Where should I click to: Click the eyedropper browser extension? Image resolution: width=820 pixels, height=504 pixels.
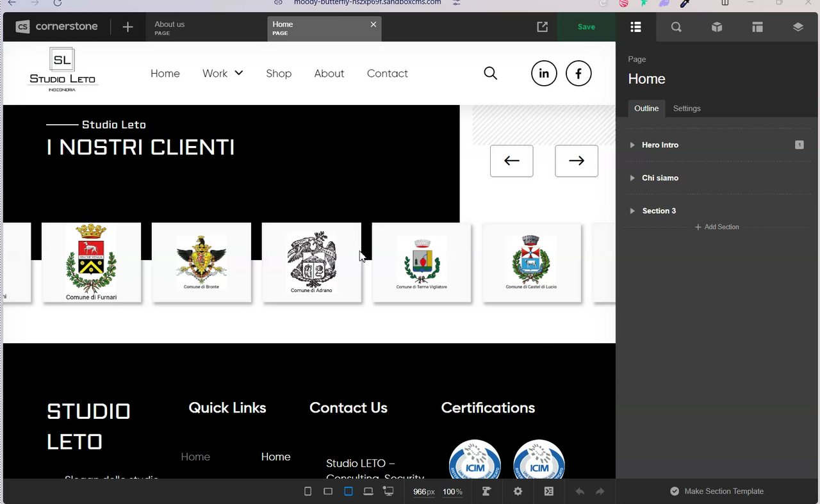pos(684,3)
